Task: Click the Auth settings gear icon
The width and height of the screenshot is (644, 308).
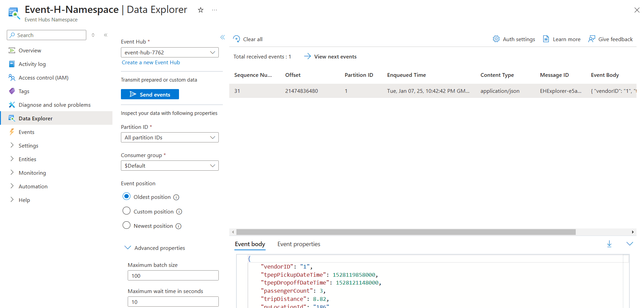Action: click(x=496, y=39)
